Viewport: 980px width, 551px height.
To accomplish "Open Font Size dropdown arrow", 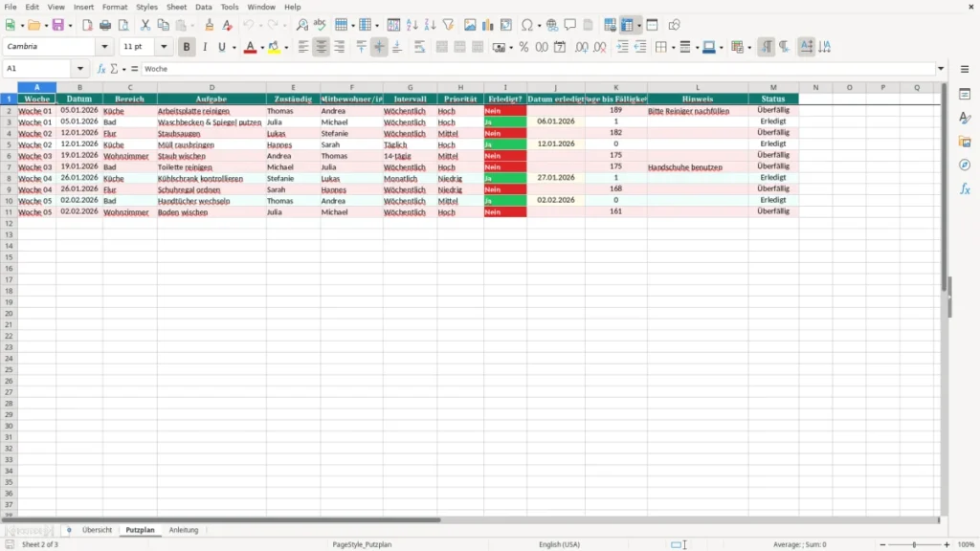I will 164,46.
